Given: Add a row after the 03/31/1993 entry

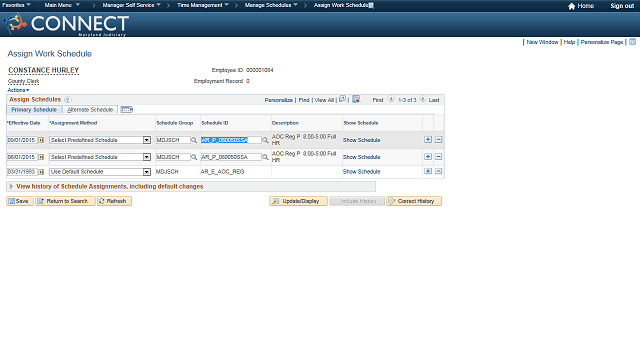Looking at the screenshot, I should tap(428, 171).
